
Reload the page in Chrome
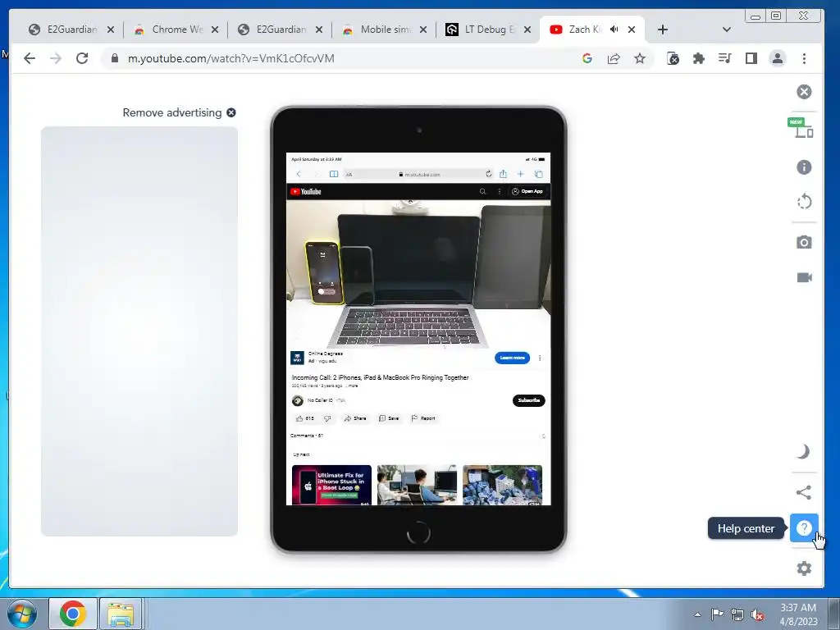pyautogui.click(x=82, y=58)
